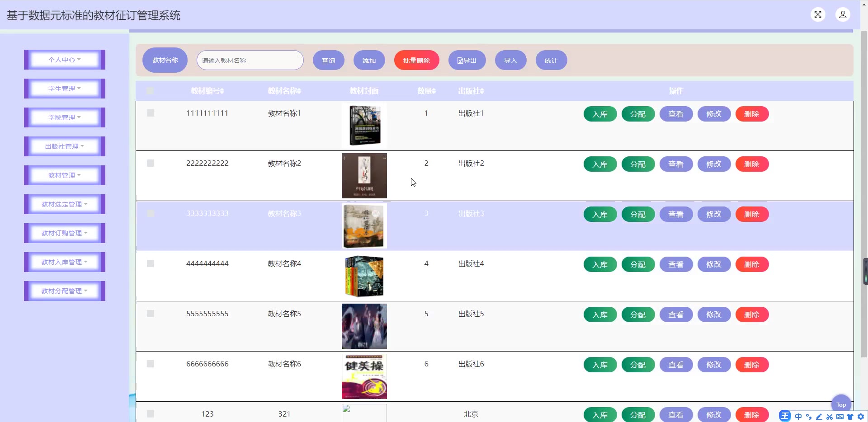Viewport: 868px width, 422px height.
Task: Expand the 出版社管理 sidebar menu
Action: click(x=65, y=146)
